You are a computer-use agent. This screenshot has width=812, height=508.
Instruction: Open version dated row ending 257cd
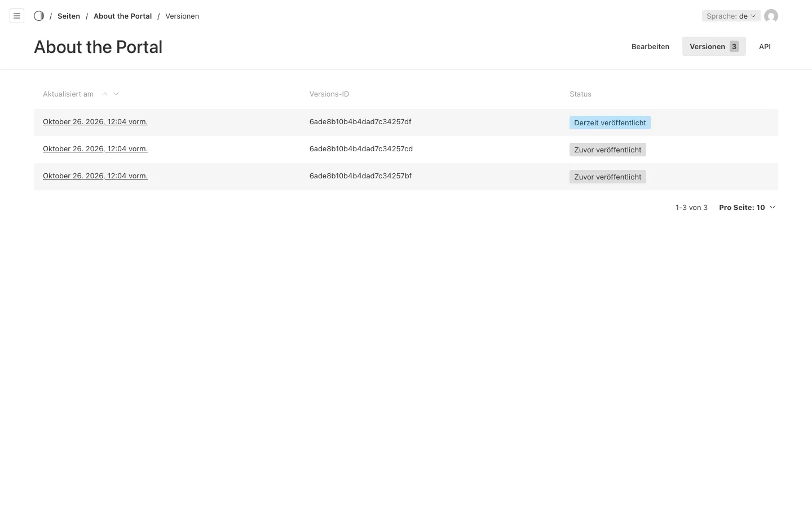[x=95, y=148]
